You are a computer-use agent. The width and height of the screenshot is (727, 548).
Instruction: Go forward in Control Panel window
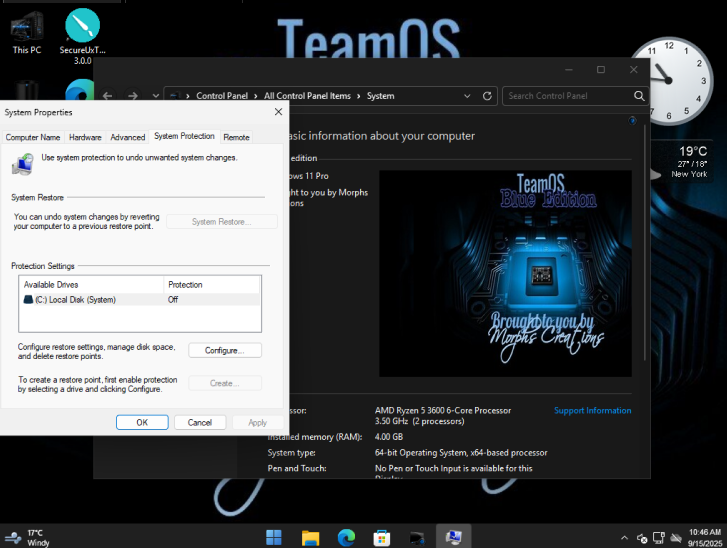coord(133,96)
